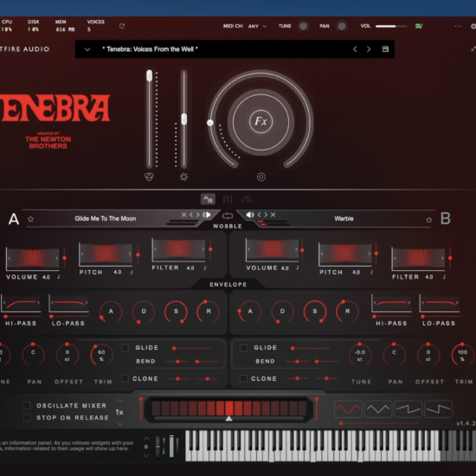Viewport: 476px width, 476px height.
Task: Favorite layer B with the star icon
Action: [429, 220]
